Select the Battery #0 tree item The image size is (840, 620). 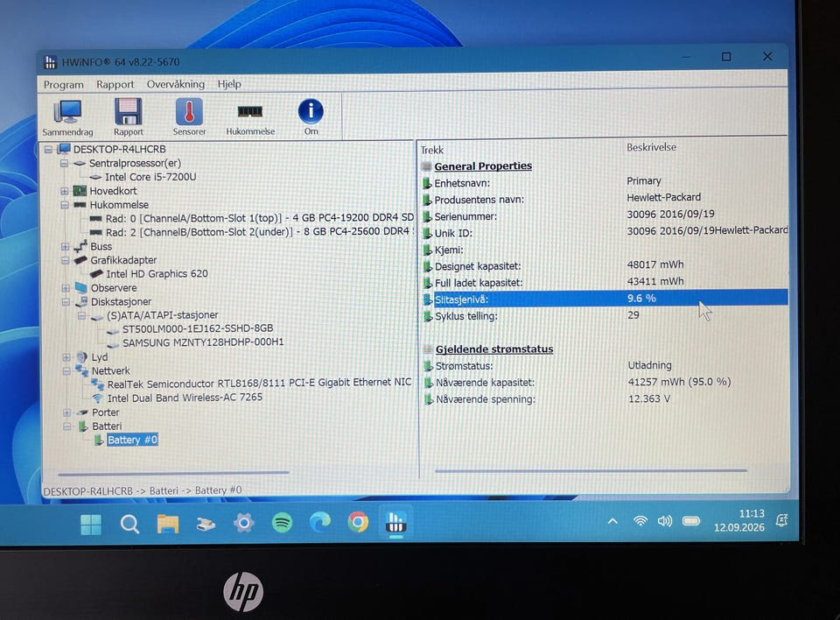(x=132, y=440)
